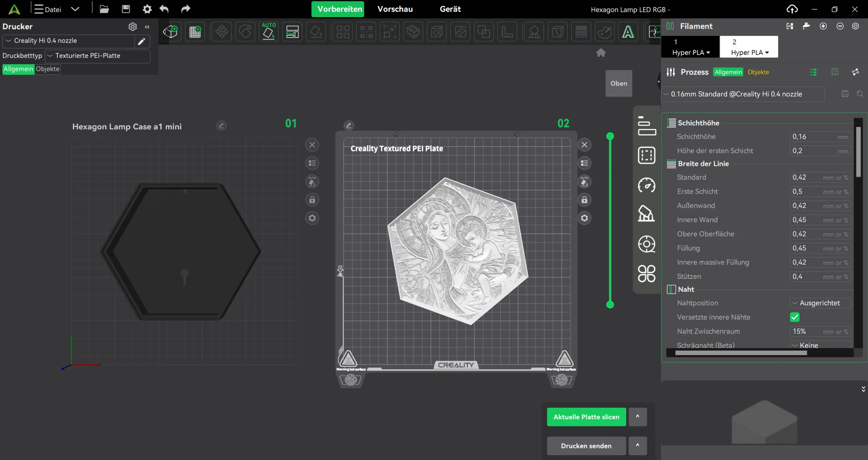
Task: Switch to the Vorschau tab
Action: [x=395, y=9]
